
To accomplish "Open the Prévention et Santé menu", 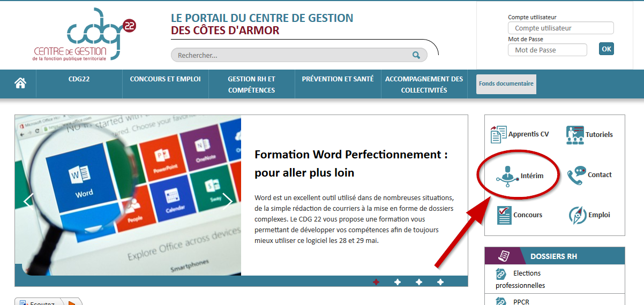I will click(338, 79).
